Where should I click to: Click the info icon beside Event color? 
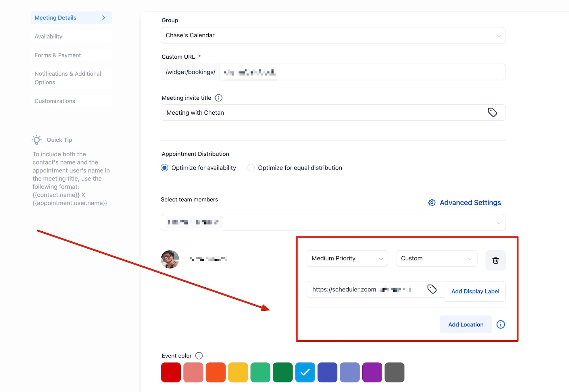199,356
